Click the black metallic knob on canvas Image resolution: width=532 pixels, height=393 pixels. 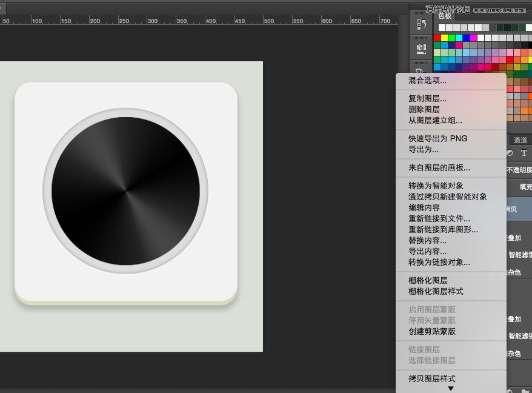coord(125,191)
